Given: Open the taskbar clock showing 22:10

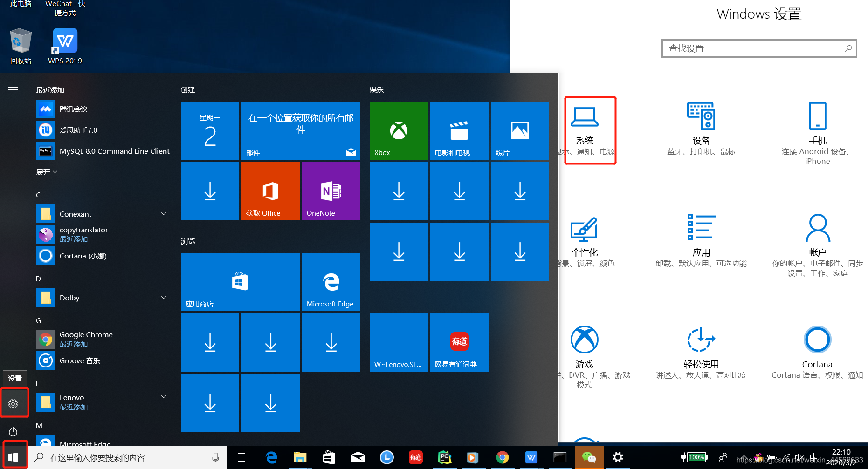Looking at the screenshot, I should click(x=841, y=457).
